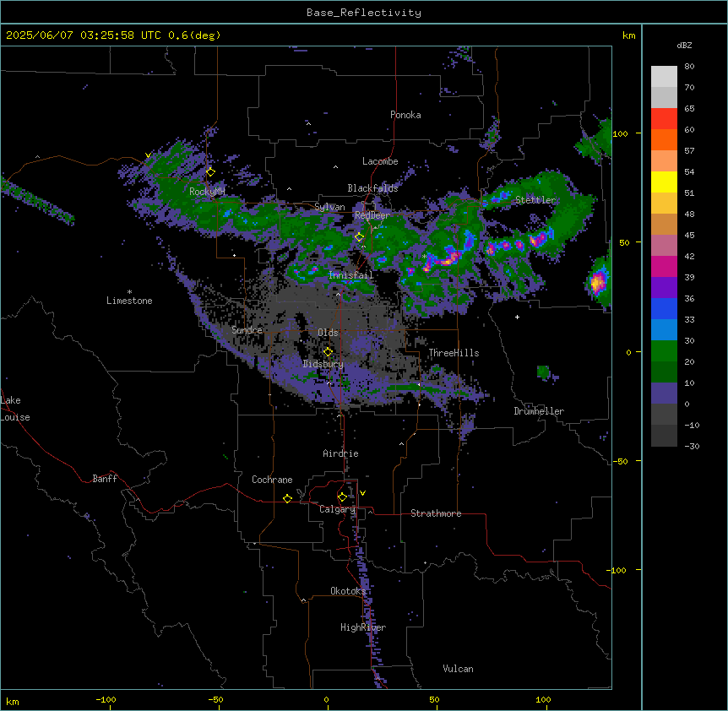Viewport: 728px width, 711px height.
Task: Click the yellow 54 dBZ legend swatch
Action: pyautogui.click(x=664, y=182)
